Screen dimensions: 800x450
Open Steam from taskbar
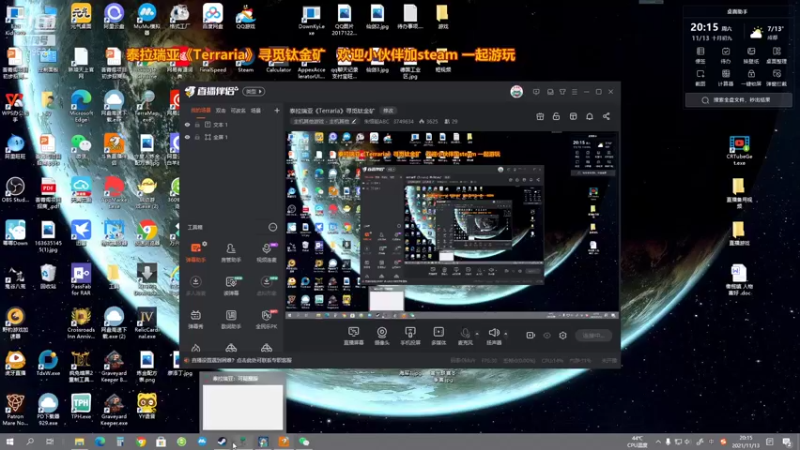[x=222, y=442]
